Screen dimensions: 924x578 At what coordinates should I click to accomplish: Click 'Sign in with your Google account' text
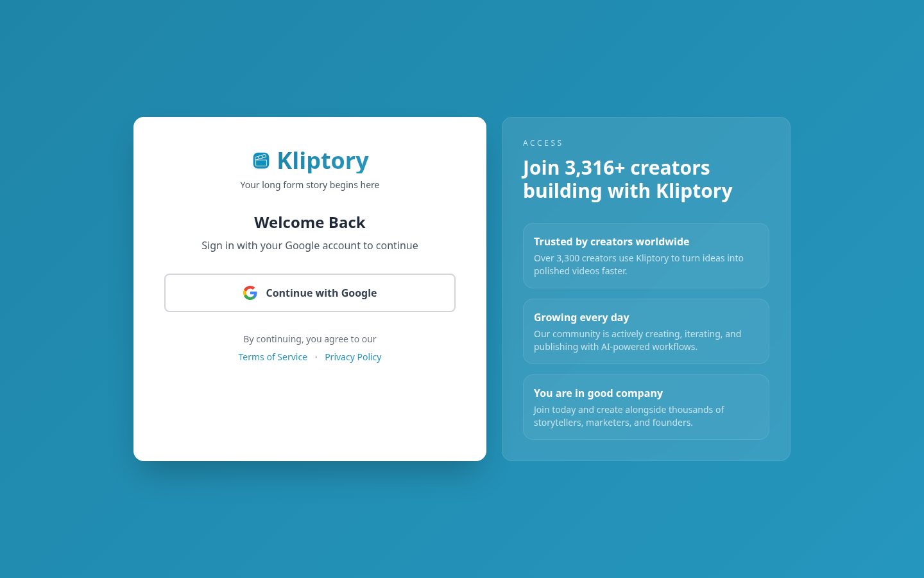(310, 245)
